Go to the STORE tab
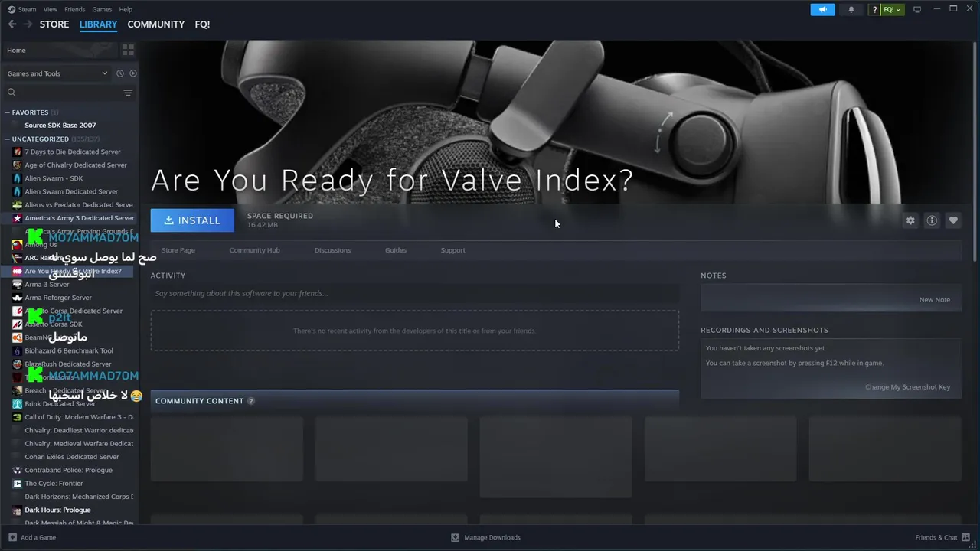Image resolution: width=980 pixels, height=551 pixels. 54,24
